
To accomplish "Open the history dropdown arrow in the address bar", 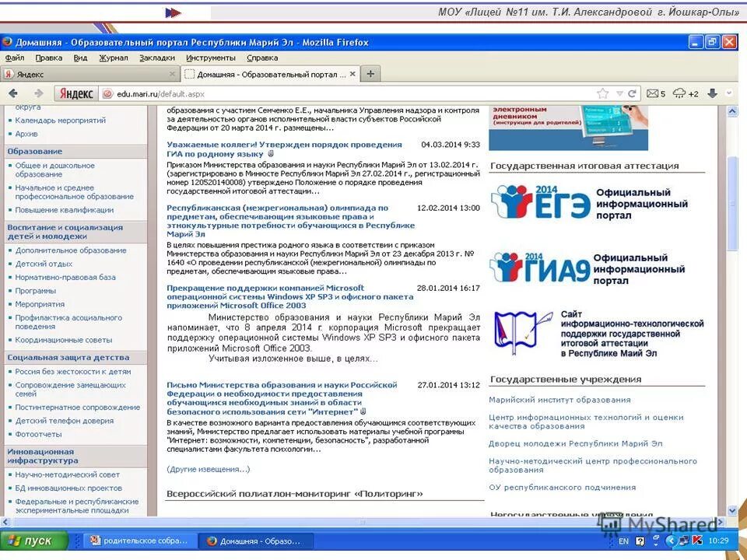I will 619,94.
